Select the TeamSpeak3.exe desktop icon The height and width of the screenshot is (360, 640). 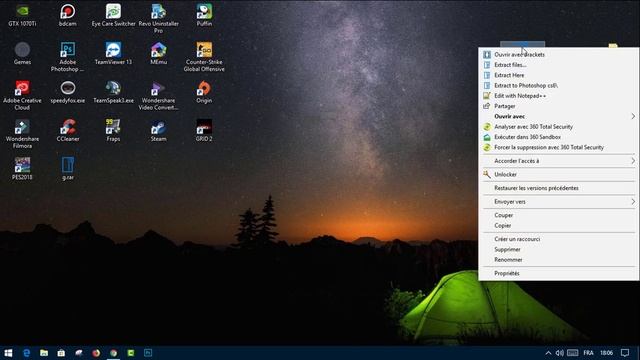(113, 92)
